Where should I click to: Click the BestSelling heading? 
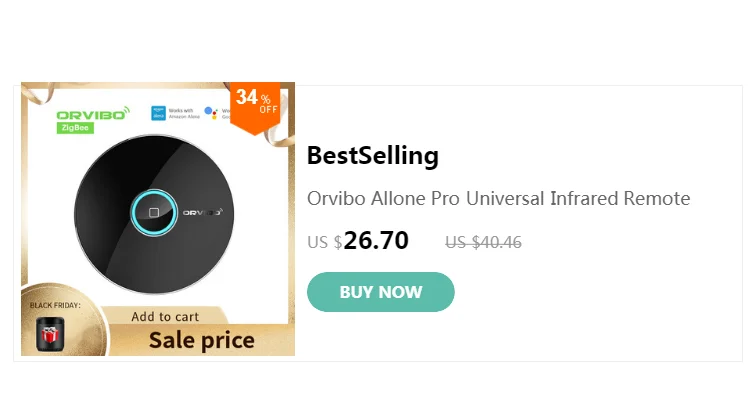coord(373,155)
